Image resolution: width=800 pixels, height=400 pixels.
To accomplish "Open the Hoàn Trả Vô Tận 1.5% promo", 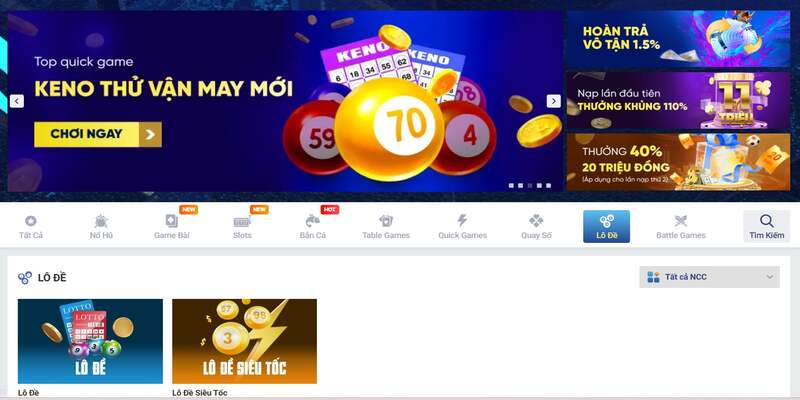I will pos(678,39).
